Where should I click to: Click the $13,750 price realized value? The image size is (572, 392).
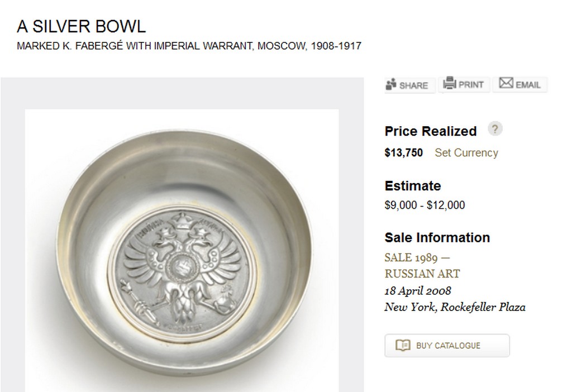coord(403,152)
